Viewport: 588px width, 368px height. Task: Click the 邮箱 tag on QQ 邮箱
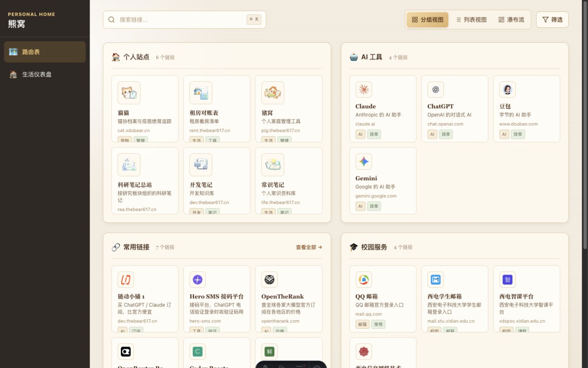point(362,324)
